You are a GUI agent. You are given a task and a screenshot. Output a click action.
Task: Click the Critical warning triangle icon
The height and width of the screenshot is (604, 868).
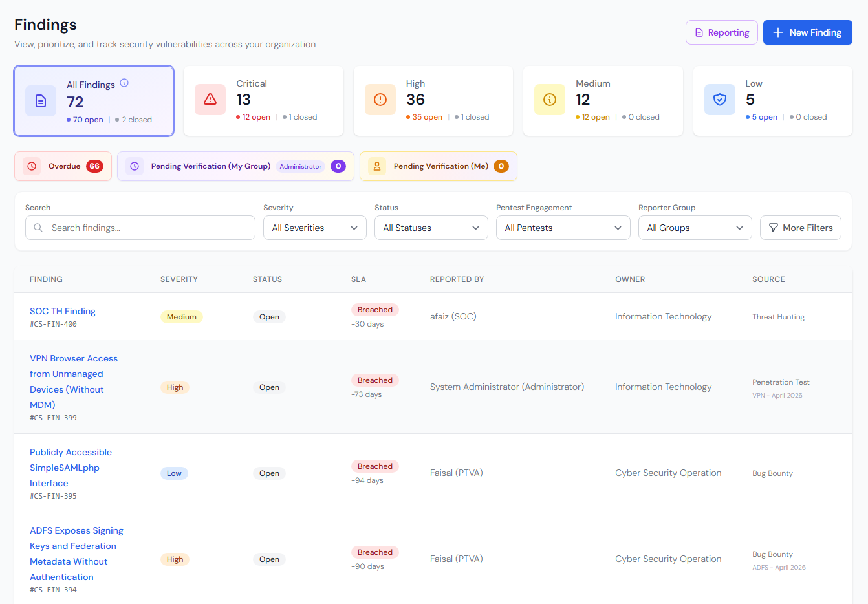pyautogui.click(x=210, y=100)
